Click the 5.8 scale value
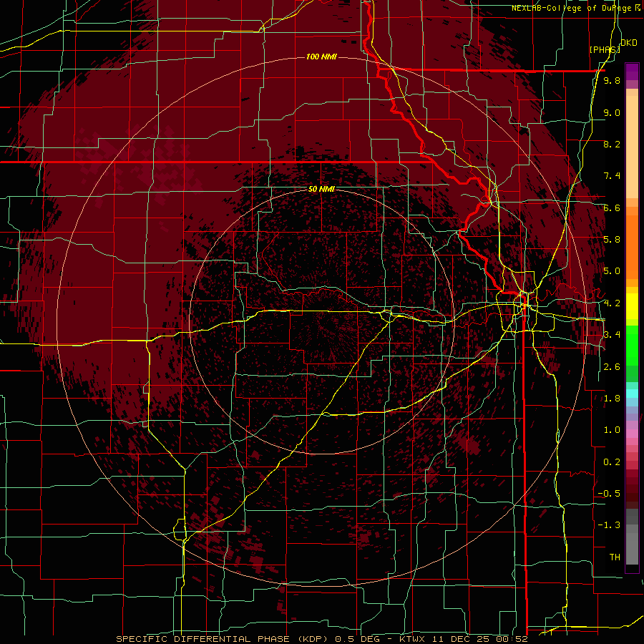Viewport: 644px width, 644px height. click(x=612, y=240)
